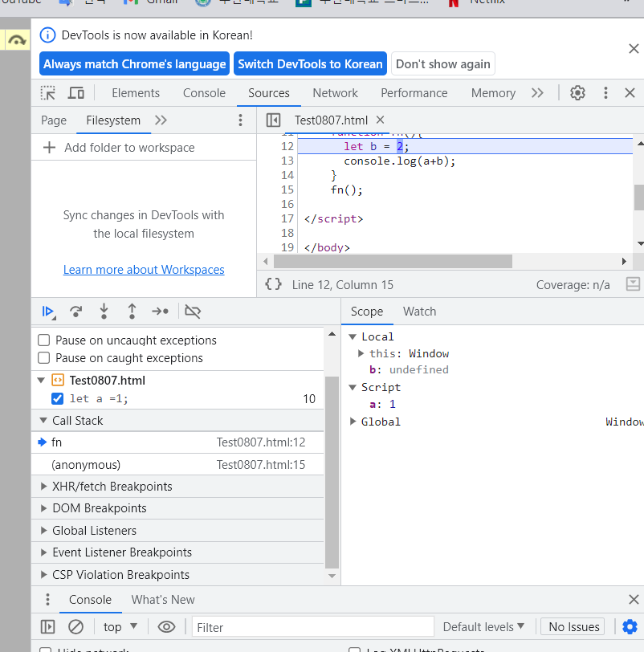Switch to the Console panel tab
Image resolution: width=644 pixels, height=652 pixels.
pyautogui.click(x=204, y=92)
